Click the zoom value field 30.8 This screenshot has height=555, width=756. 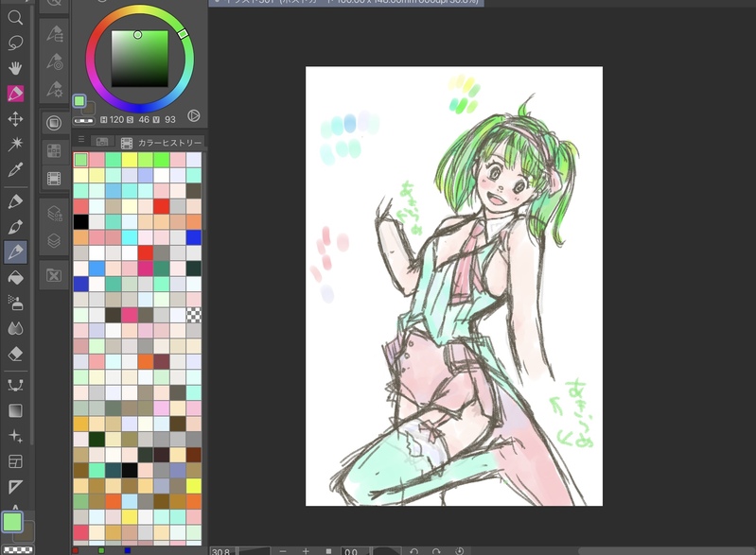[221, 551]
